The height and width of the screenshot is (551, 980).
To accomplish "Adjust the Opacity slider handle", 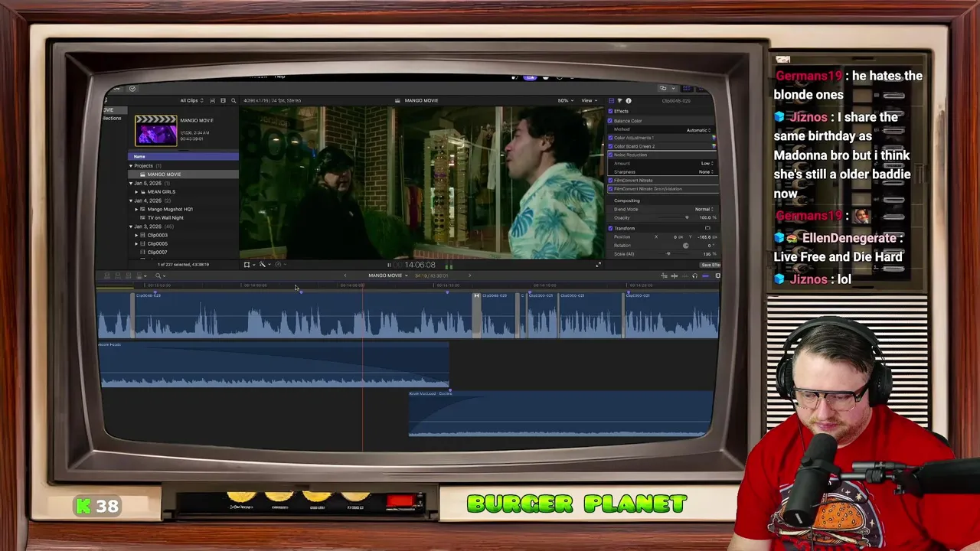I will tap(687, 217).
